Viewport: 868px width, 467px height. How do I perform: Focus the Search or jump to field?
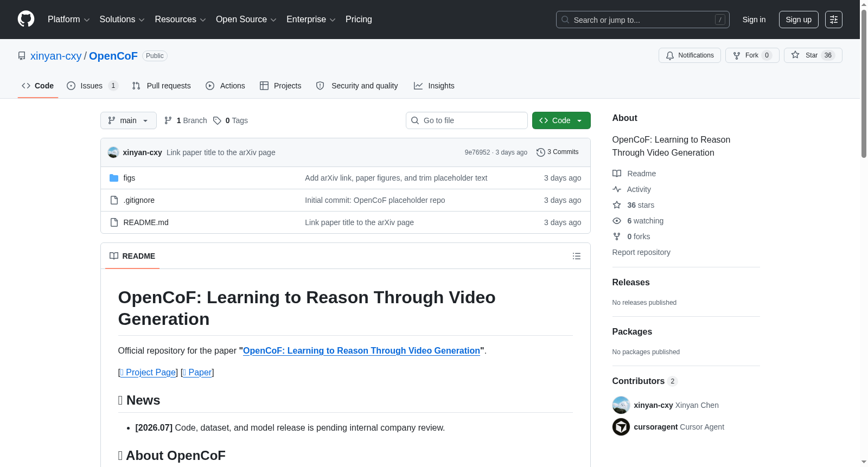643,20
